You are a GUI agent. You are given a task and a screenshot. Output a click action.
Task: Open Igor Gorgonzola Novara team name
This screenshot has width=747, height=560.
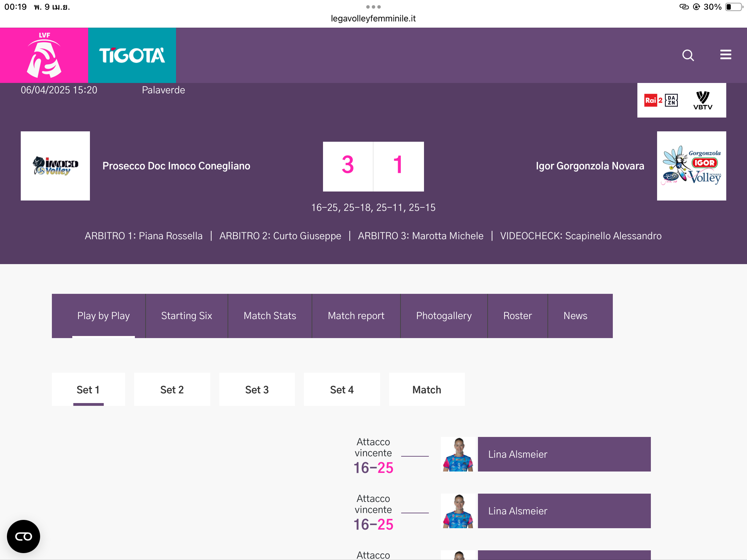point(590,166)
